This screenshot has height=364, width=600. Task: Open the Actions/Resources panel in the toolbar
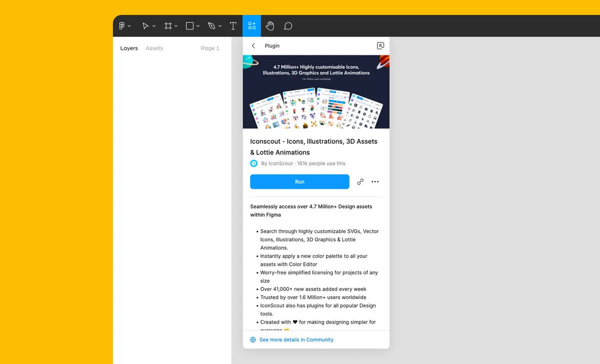(x=251, y=25)
